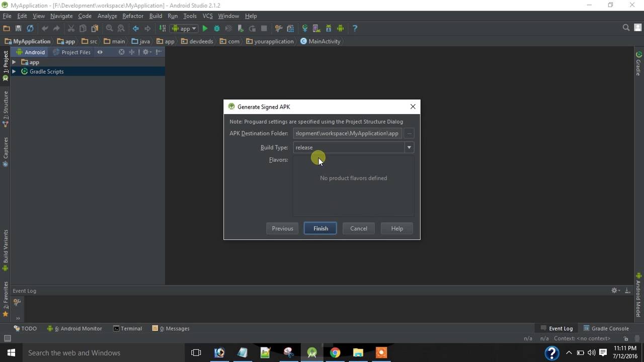This screenshot has width=644, height=362.
Task: Click the Replace toolbar icon
Action: point(121,28)
